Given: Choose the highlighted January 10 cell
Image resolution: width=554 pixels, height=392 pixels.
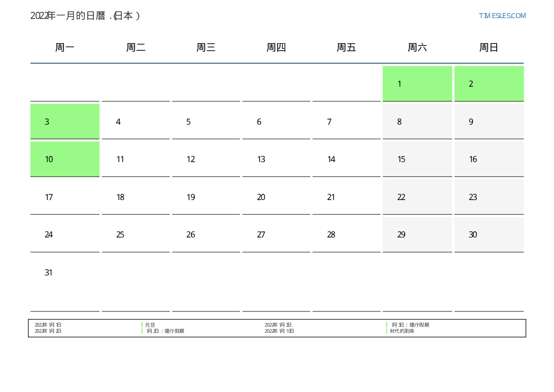Looking at the screenshot, I should coord(65,159).
